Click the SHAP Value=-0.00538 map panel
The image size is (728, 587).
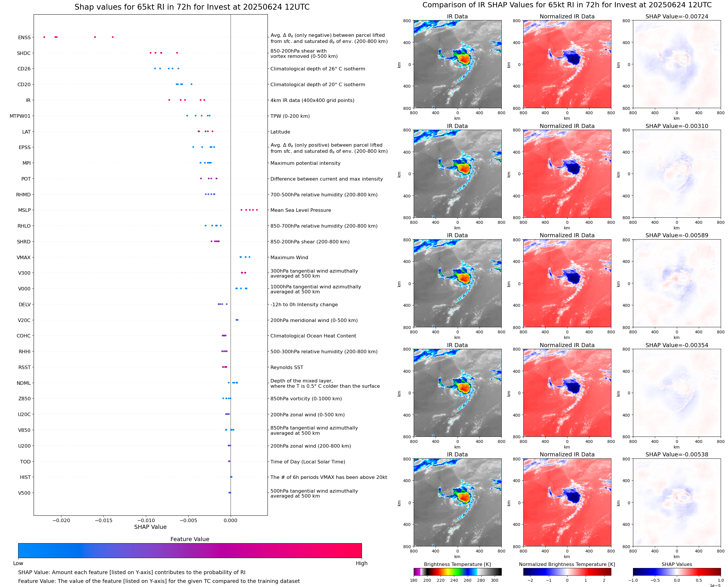point(677,503)
